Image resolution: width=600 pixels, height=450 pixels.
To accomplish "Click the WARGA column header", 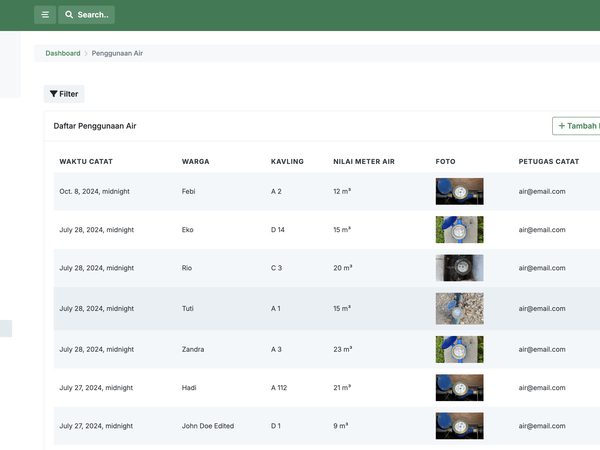I will pyautogui.click(x=196, y=161).
